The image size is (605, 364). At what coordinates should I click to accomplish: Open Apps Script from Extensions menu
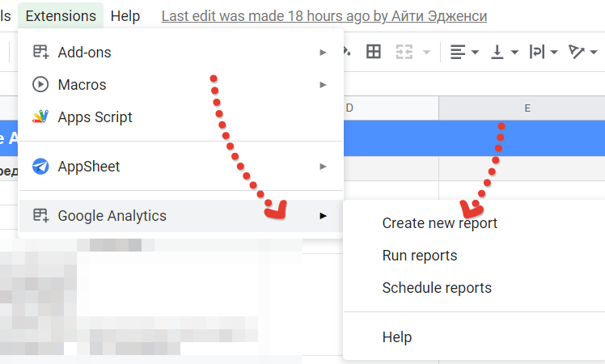coord(180,117)
